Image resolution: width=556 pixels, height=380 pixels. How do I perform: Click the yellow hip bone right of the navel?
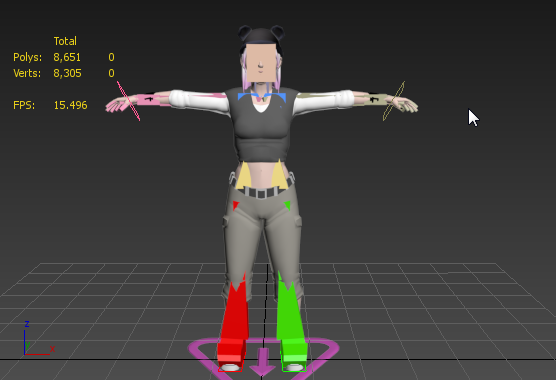click(x=279, y=174)
